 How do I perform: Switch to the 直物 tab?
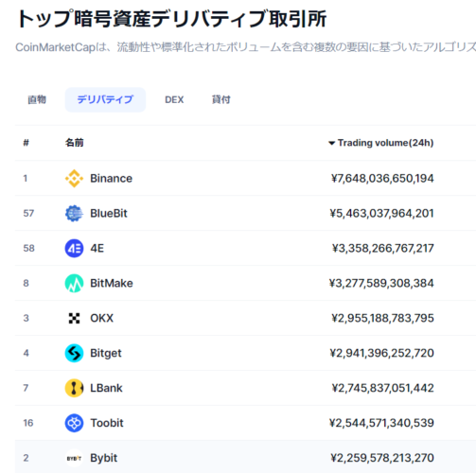[37, 100]
